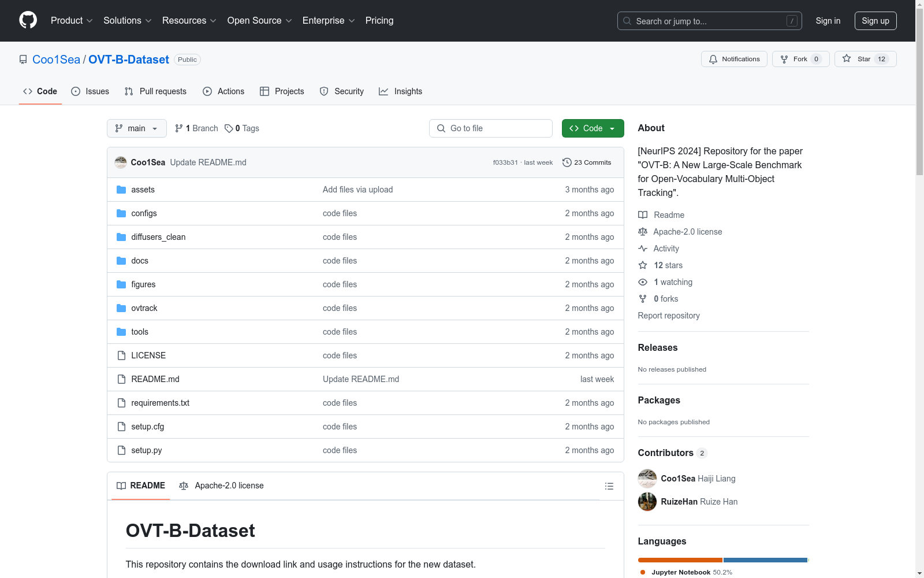Click 'Add files via upload' commit message
This screenshot has height=578, width=924.
click(x=357, y=190)
